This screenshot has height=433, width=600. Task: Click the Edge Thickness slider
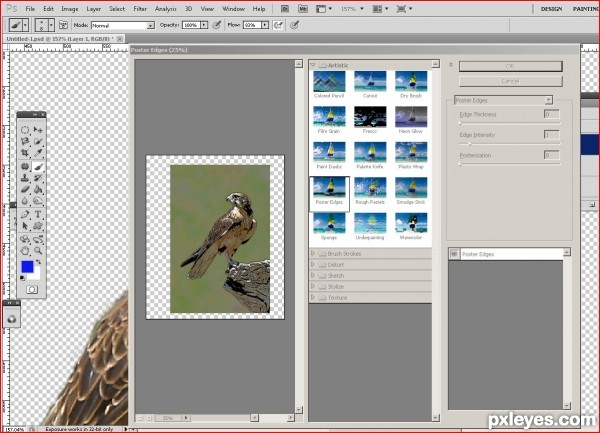(510, 123)
